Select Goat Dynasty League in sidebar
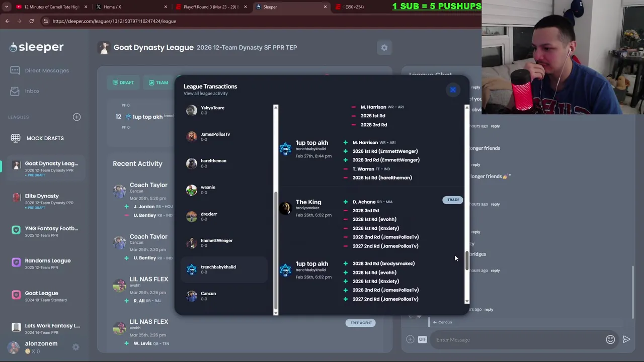Image resolution: width=644 pixels, height=362 pixels. click(45, 168)
